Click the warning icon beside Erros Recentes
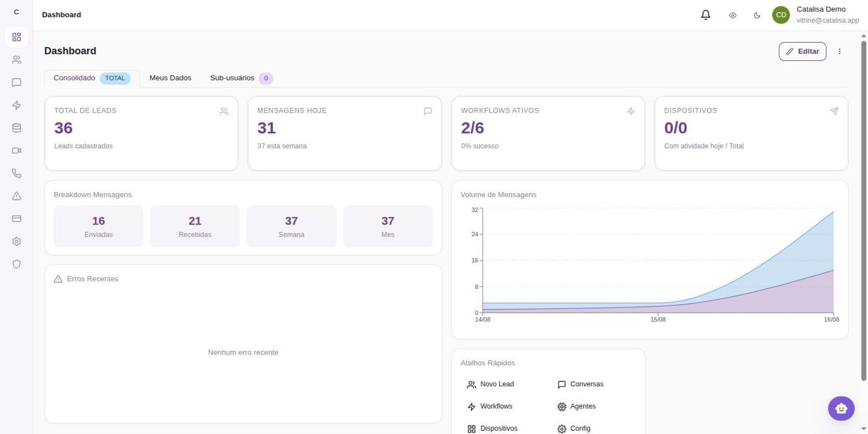This screenshot has height=434, width=868. (x=58, y=279)
